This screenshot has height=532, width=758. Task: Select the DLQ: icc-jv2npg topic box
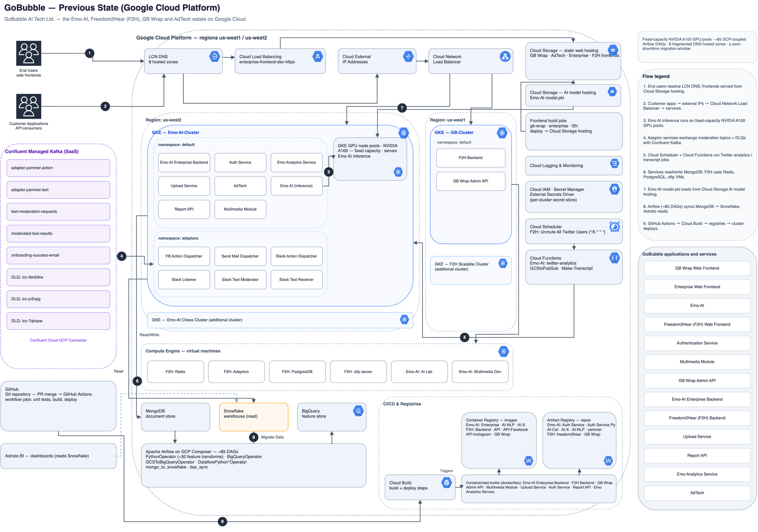point(58,299)
